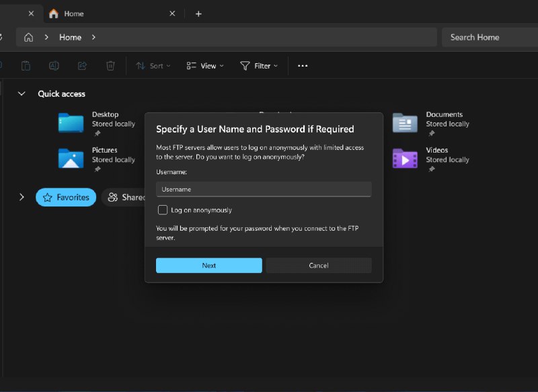Click the Rename icon in the toolbar
Viewport: 538px width, 392px height.
click(54, 65)
